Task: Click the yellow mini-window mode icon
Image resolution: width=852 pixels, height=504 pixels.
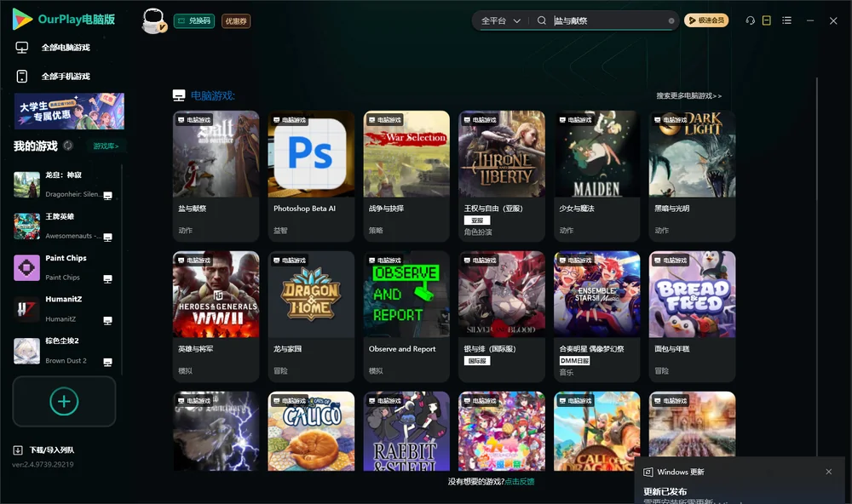Action: [x=767, y=20]
